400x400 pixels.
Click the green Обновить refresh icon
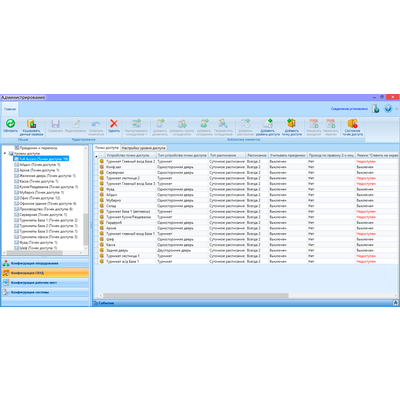coord(10,124)
